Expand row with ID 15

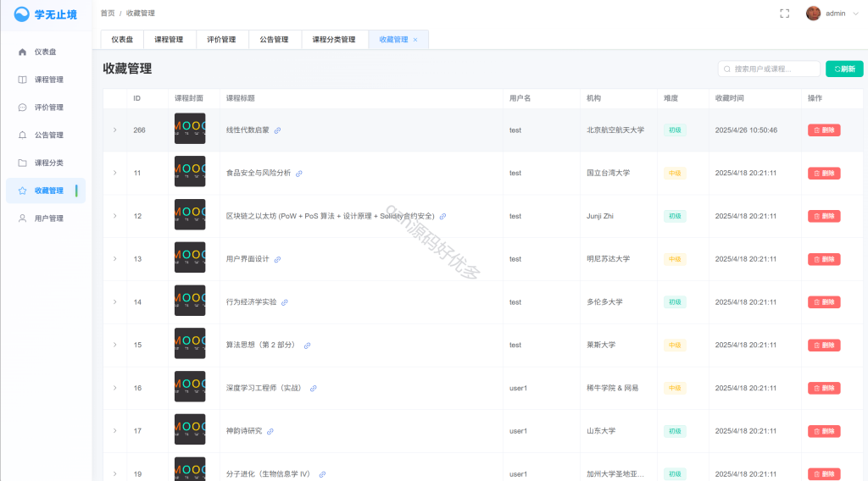pos(115,345)
